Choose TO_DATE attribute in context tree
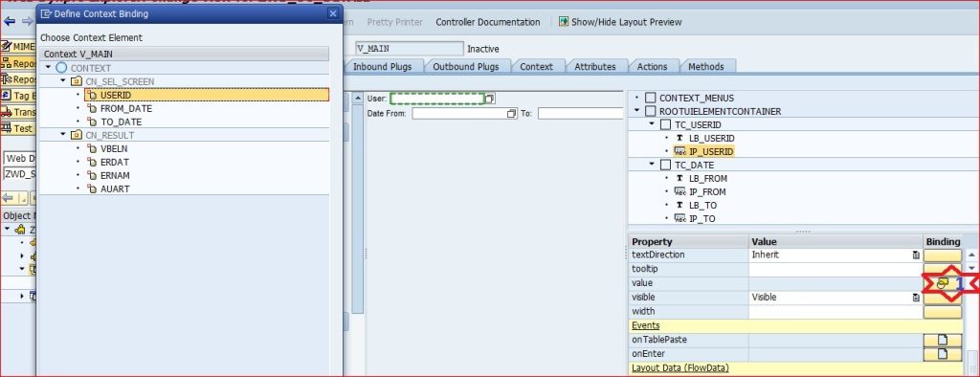This screenshot has width=980, height=377. pos(121,122)
